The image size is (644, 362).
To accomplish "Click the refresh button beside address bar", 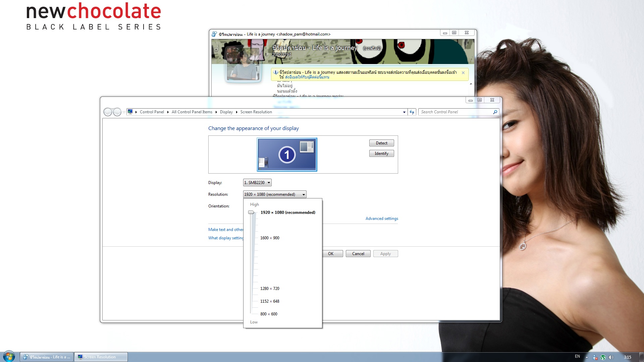I will point(412,112).
